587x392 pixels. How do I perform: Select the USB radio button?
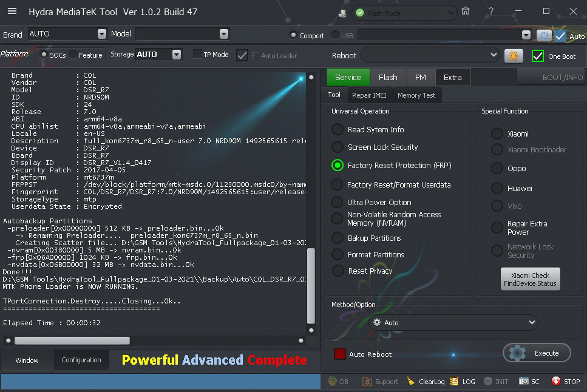point(335,35)
